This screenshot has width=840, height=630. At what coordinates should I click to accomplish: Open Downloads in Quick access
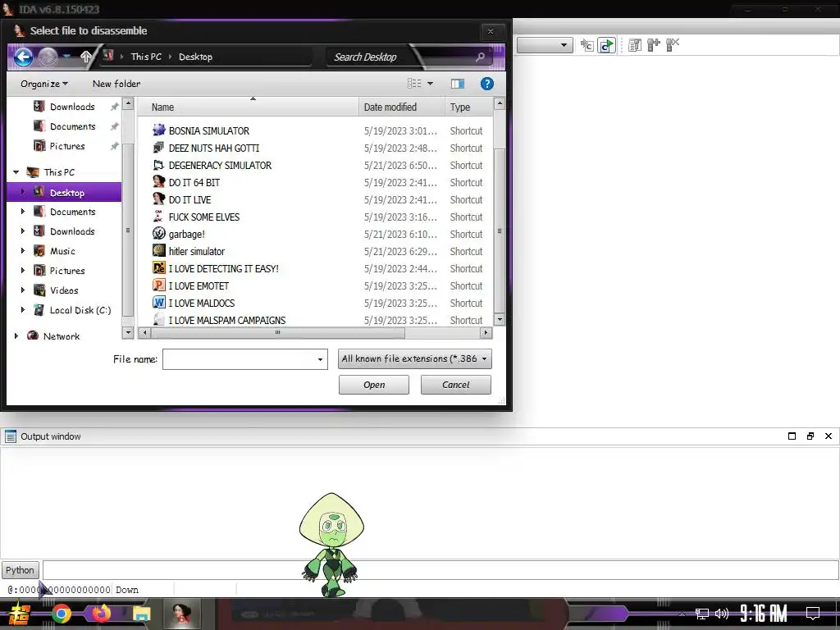pyautogui.click(x=72, y=107)
